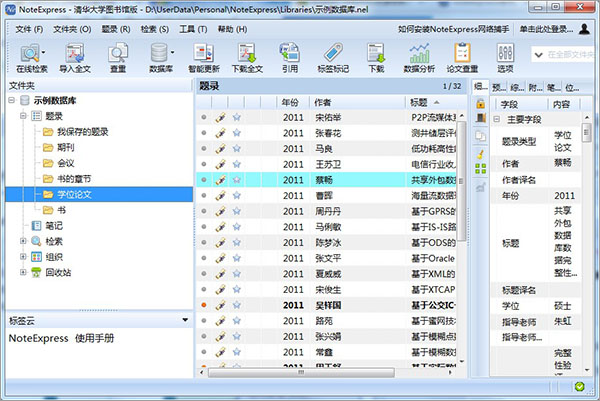Collapse the 题录 tree node

(23, 116)
